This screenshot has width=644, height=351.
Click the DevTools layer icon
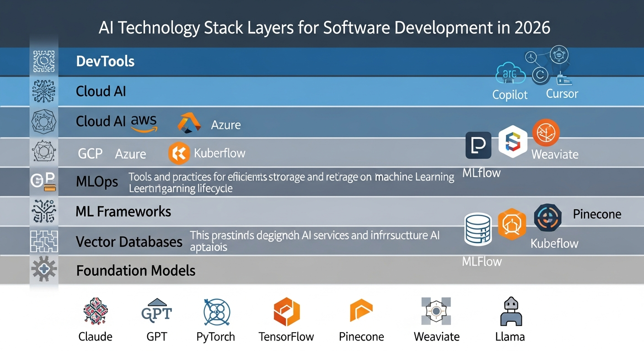(44, 61)
